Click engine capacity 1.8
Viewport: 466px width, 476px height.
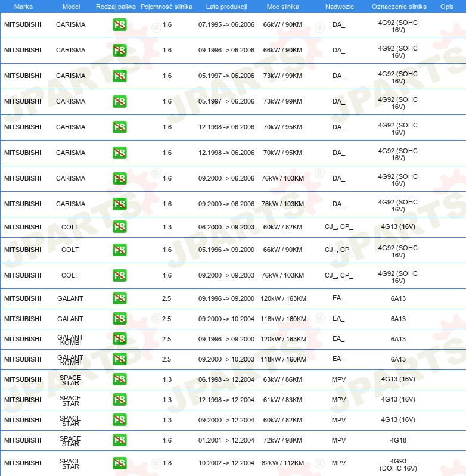[x=167, y=463]
